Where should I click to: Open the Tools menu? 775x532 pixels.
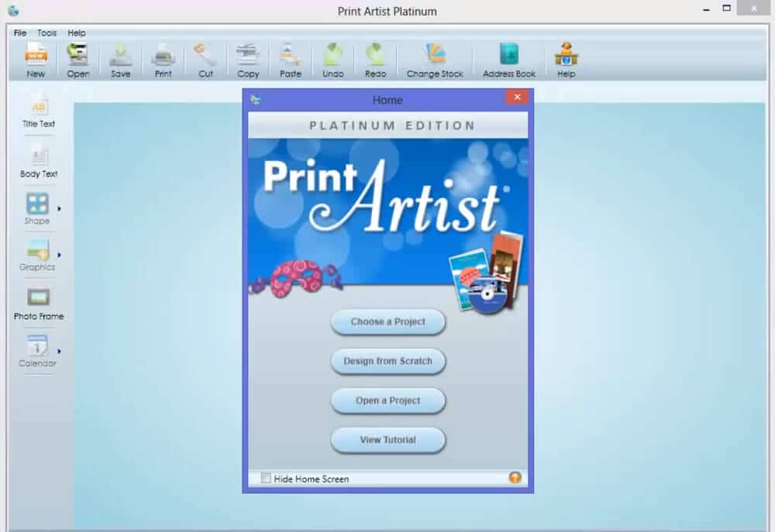point(47,33)
